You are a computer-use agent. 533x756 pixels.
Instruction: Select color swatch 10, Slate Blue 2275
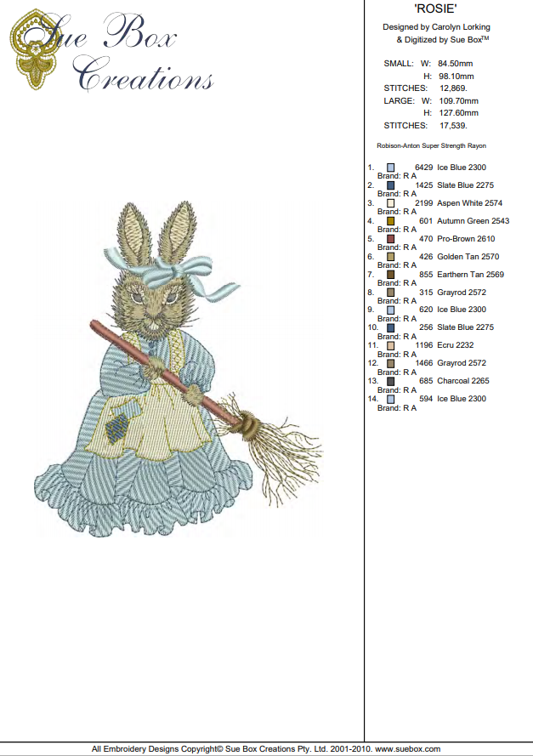point(391,328)
